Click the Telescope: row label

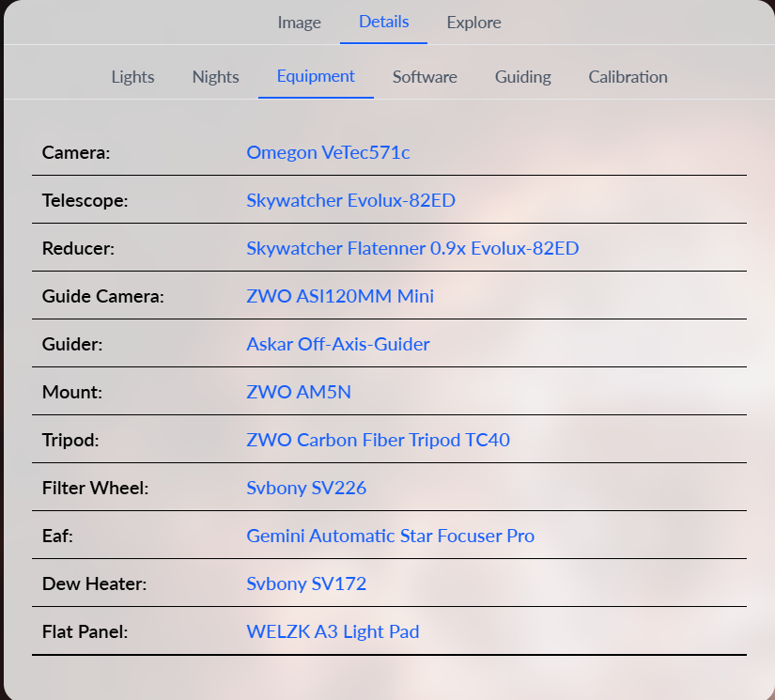[85, 200]
